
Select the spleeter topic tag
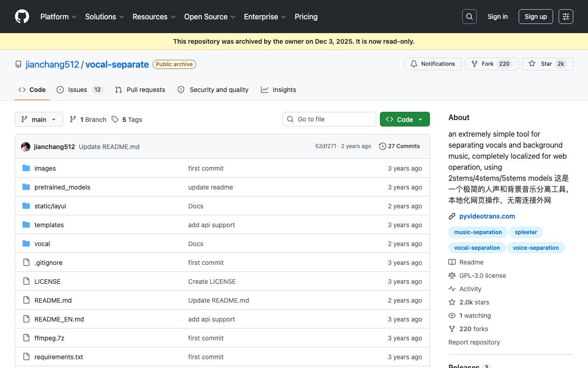[526, 232]
